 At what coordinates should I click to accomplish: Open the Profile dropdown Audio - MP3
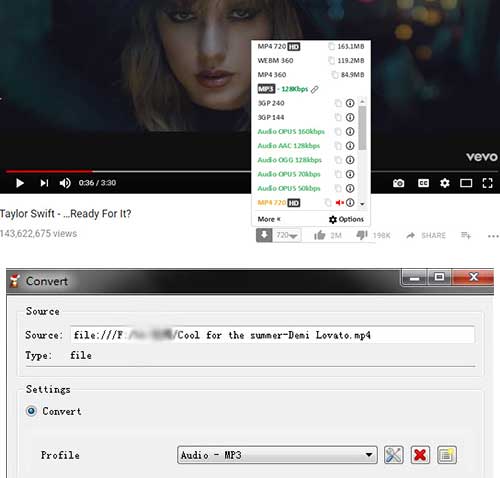pos(277,455)
